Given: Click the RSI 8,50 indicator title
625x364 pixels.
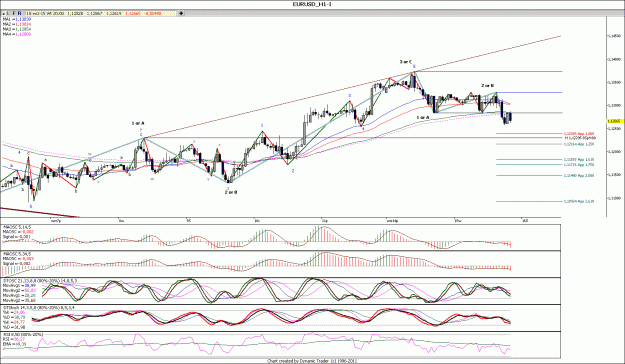Looking at the screenshot, I should coord(23,334).
